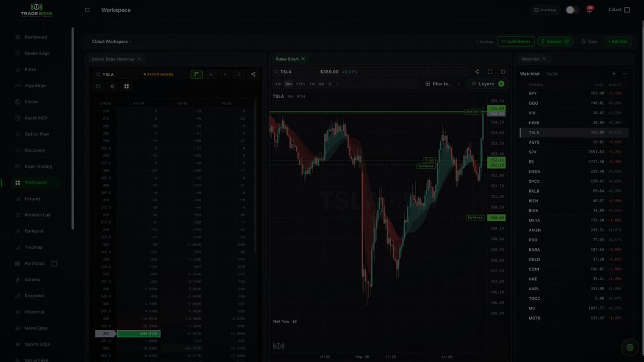644x362 pixels.
Task: Select NVDA row in the Watchlist
Action: pyautogui.click(x=574, y=172)
